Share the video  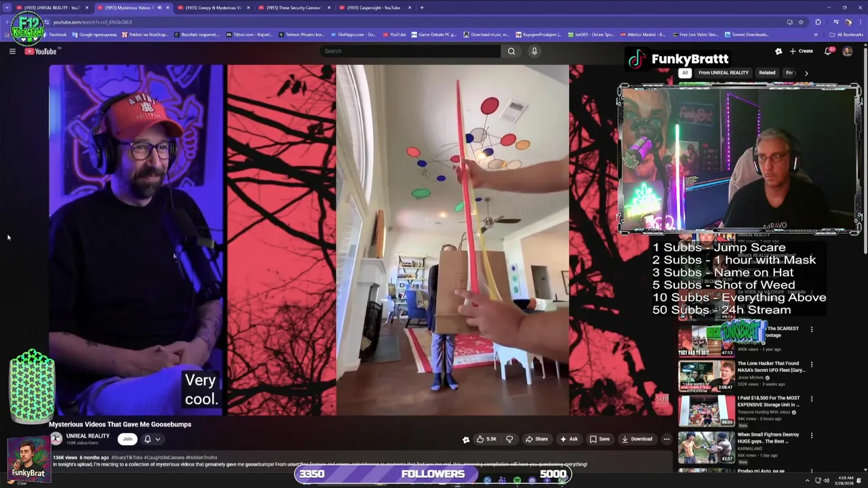pos(536,439)
